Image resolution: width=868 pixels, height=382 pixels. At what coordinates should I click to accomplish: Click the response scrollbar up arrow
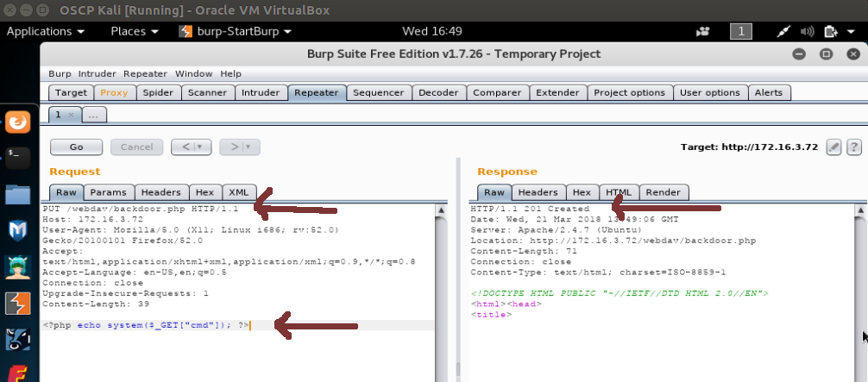point(860,210)
